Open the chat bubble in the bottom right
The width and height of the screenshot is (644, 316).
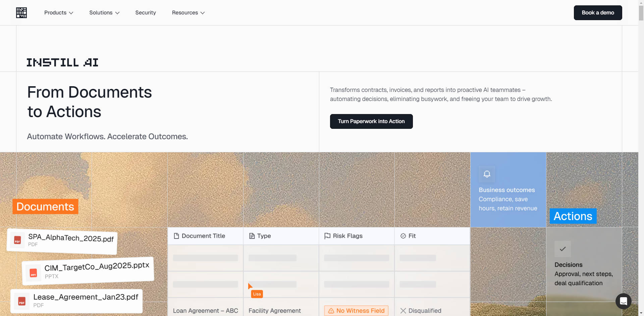pos(624,301)
